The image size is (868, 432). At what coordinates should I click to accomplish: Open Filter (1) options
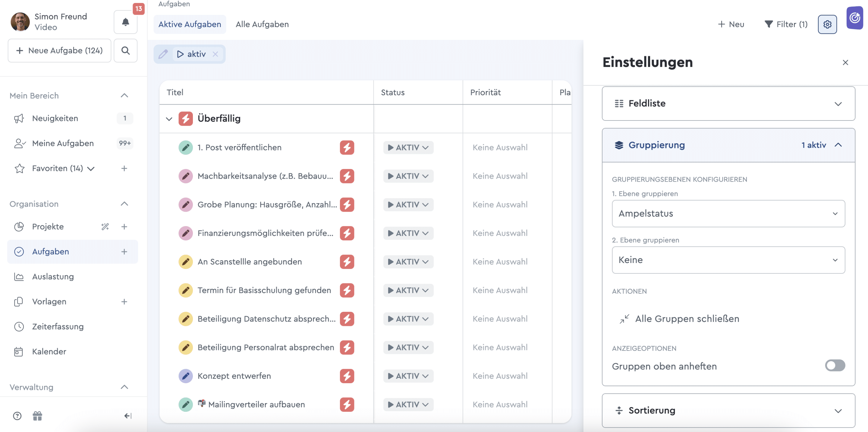point(786,24)
